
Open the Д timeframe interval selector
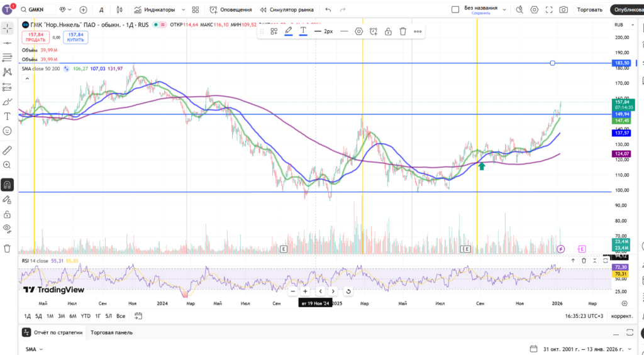101,9
